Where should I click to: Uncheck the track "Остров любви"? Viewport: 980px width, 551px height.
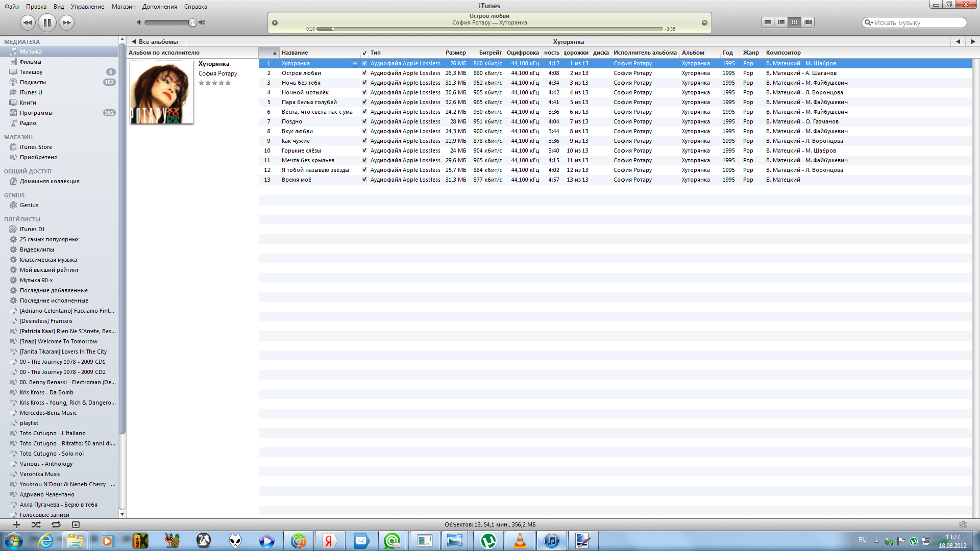click(x=364, y=73)
